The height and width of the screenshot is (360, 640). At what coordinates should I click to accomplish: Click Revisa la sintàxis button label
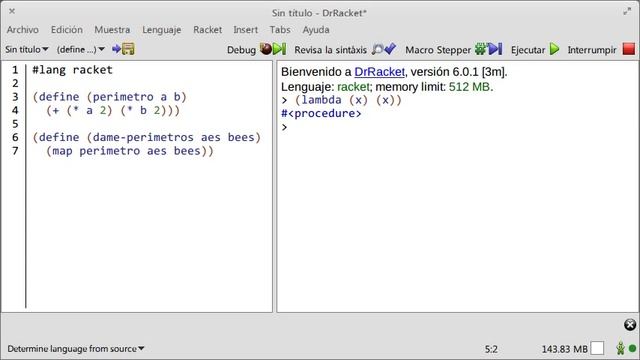(331, 50)
